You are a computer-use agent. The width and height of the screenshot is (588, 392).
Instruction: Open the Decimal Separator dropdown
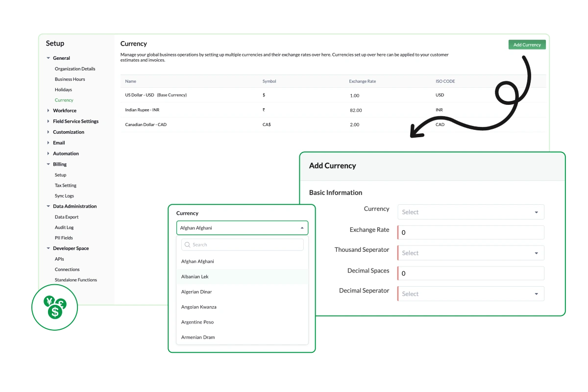click(x=470, y=294)
